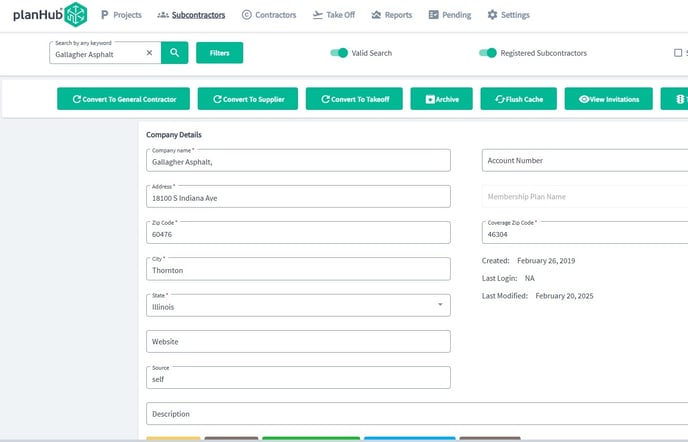Click Convert To Takeoff button

click(x=354, y=99)
